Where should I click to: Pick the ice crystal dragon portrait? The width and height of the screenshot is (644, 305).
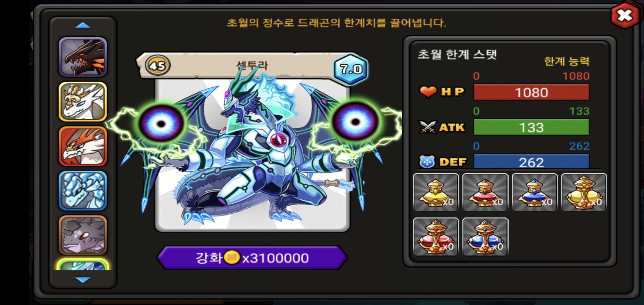83,191
